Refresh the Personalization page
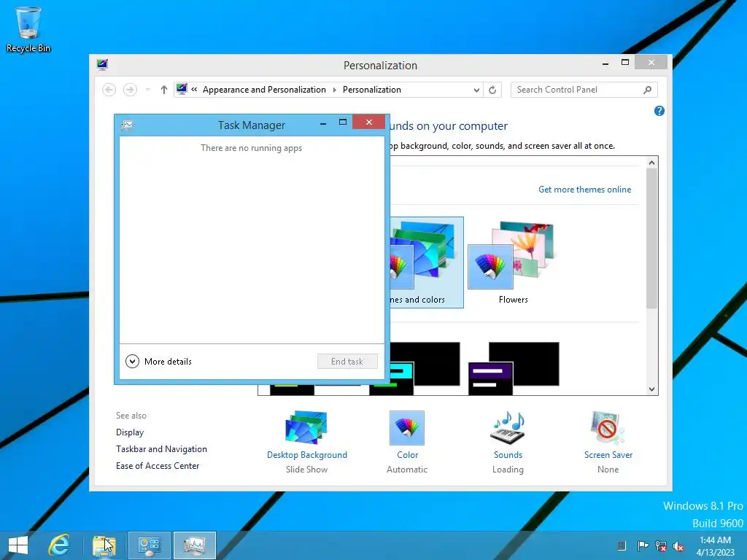Viewport: 747px width, 560px height. coord(492,90)
